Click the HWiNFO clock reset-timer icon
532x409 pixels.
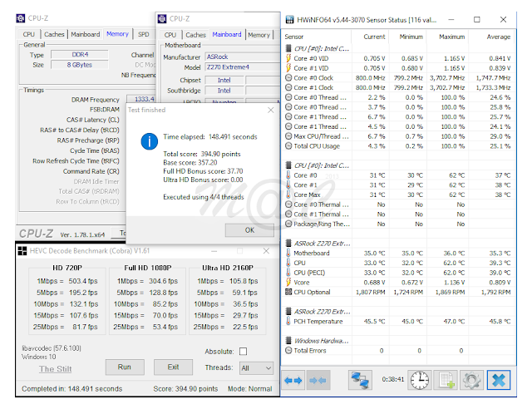tap(420, 380)
